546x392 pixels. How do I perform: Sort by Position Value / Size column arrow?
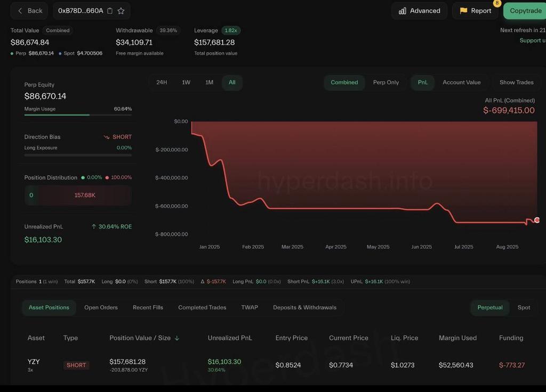click(177, 338)
